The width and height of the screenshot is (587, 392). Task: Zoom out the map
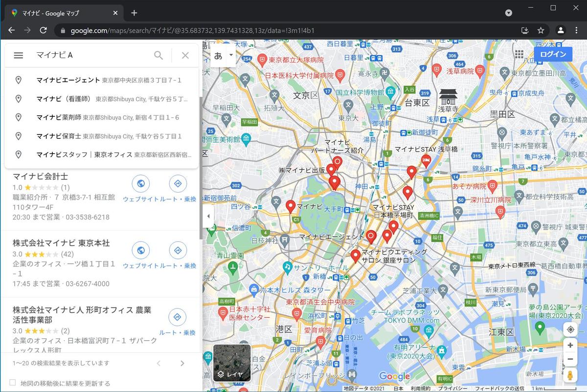[570, 359]
